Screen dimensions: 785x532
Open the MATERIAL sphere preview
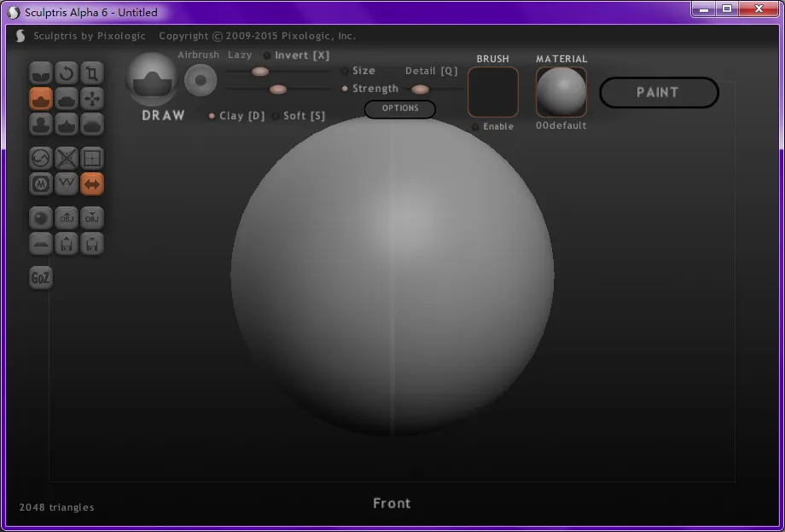[561, 92]
